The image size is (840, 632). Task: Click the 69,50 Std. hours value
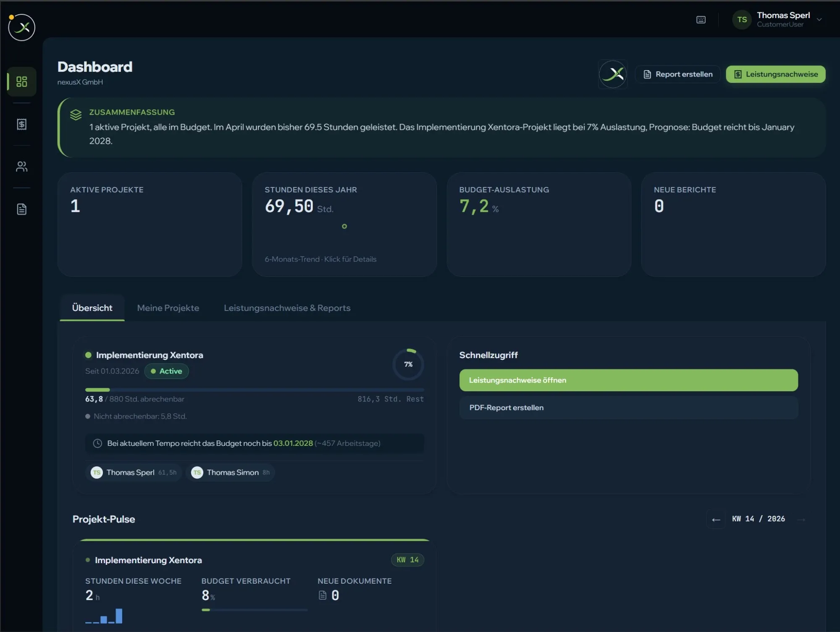click(299, 206)
